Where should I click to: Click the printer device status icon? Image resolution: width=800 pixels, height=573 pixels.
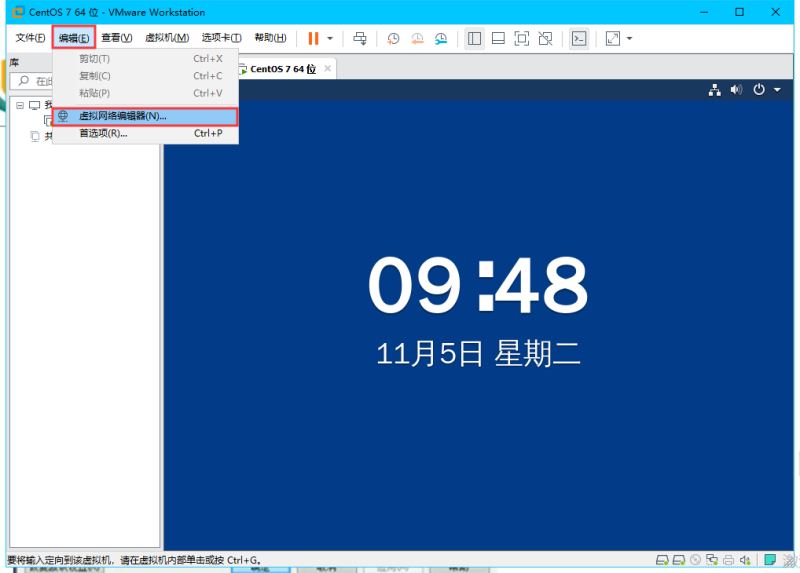click(729, 559)
